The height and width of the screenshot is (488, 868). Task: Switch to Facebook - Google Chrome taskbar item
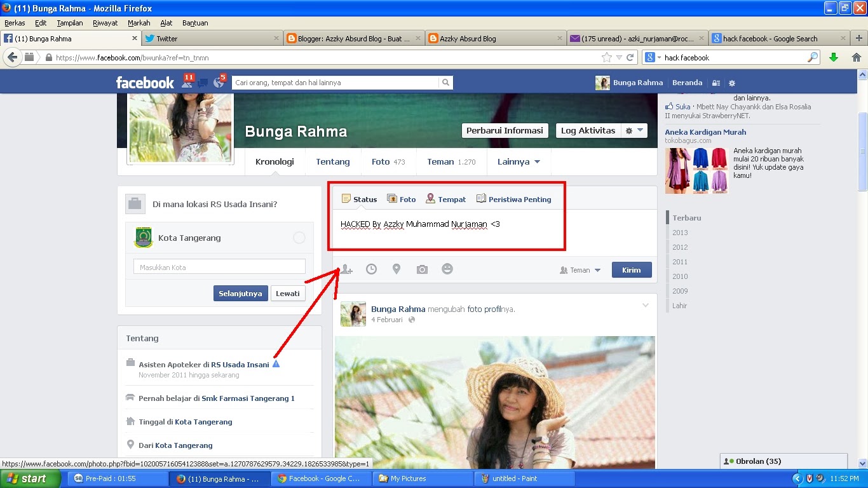click(322, 478)
